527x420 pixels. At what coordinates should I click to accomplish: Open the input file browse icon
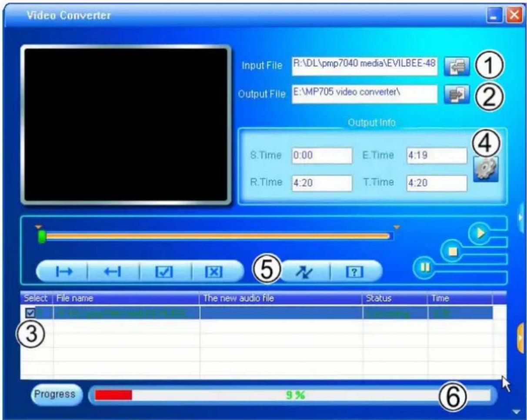457,67
